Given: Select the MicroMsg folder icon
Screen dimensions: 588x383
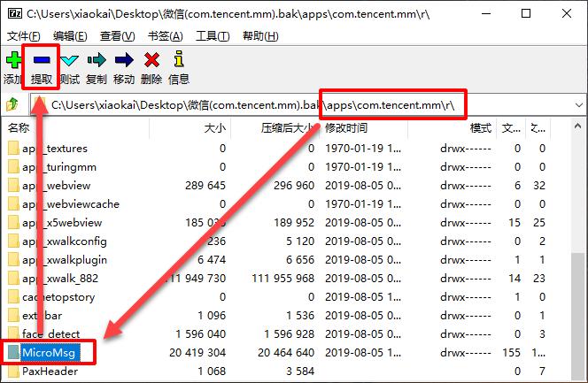Looking at the screenshot, I should pyautogui.click(x=13, y=352).
